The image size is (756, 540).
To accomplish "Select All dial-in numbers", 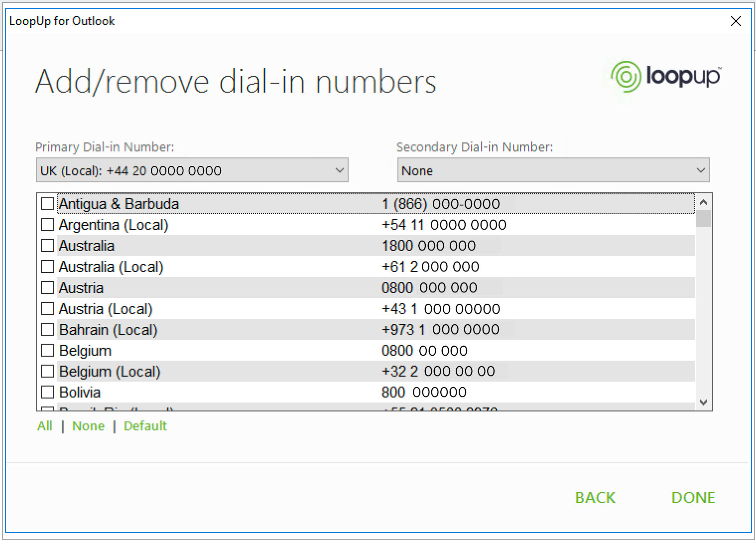I will click(x=44, y=426).
